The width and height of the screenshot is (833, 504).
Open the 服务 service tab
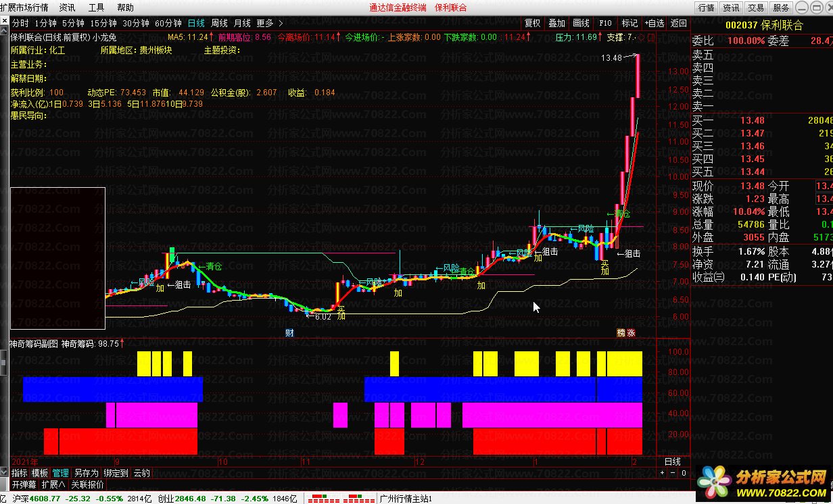point(781,7)
